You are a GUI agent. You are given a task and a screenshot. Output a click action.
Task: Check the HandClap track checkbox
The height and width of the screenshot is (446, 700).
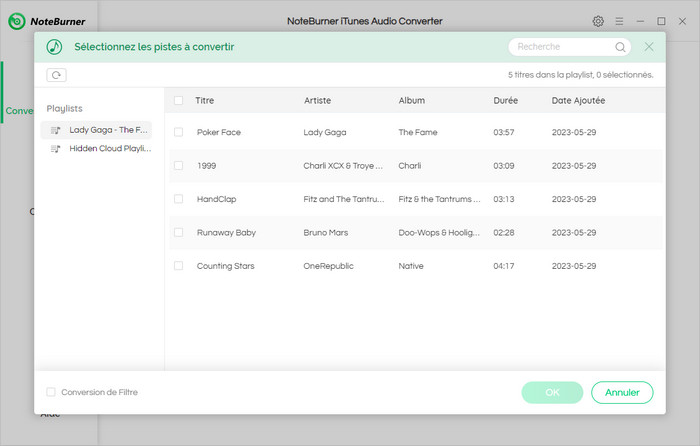click(179, 199)
